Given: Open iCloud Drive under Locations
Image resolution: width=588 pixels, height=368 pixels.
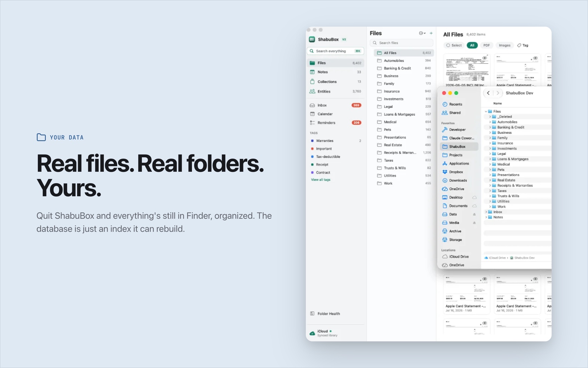Looking at the screenshot, I should [x=459, y=257].
